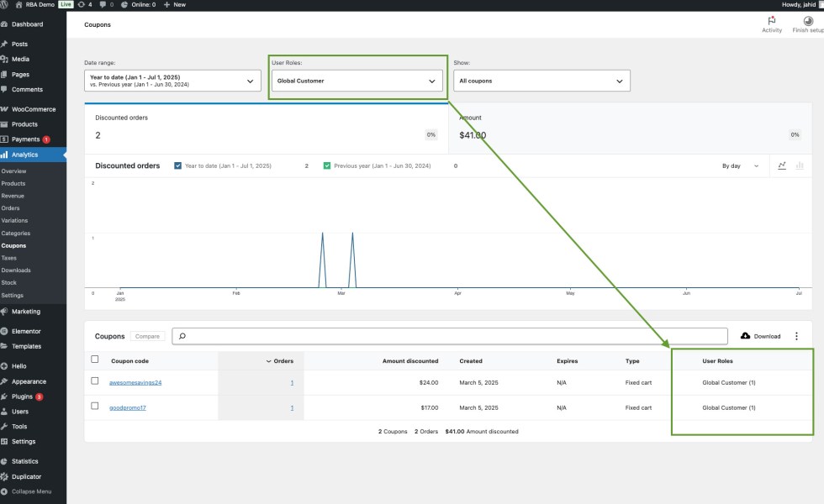The image size is (824, 504).
Task: Open the goodpromo17 coupon link
Action: (x=127, y=408)
